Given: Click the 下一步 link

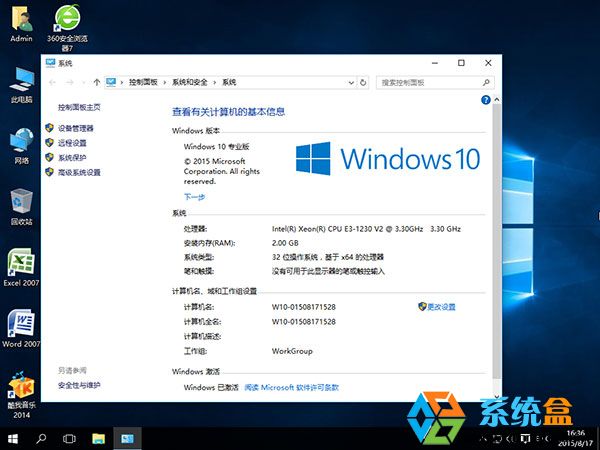Looking at the screenshot, I should click(x=194, y=197).
